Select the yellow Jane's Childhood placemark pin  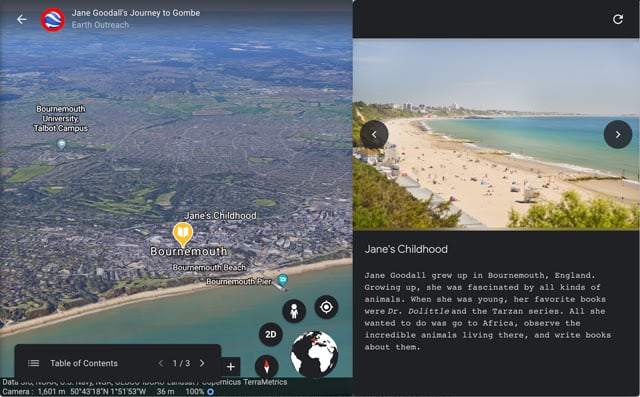[182, 234]
